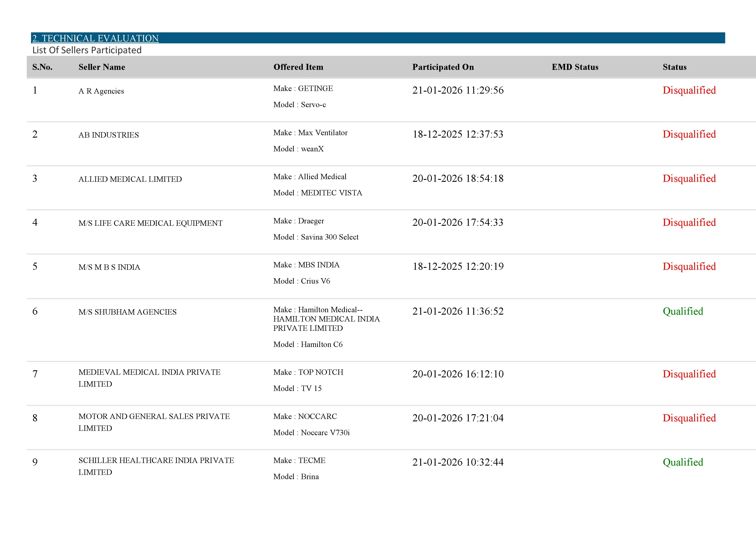Click the 'Model : Brina' text

point(296,477)
